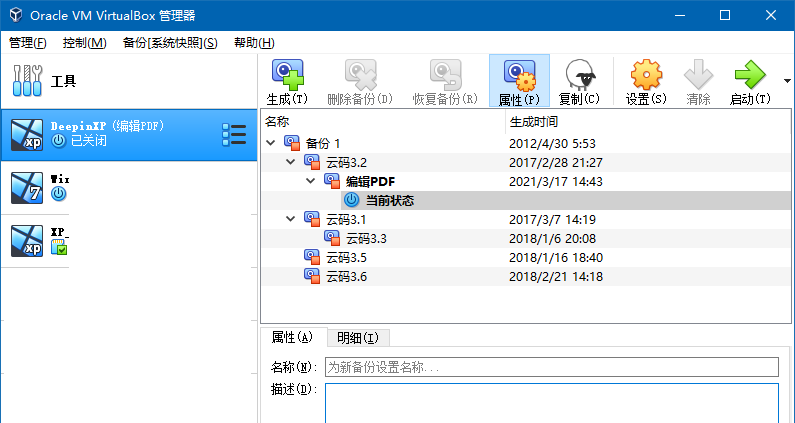The height and width of the screenshot is (423, 795).
Task: Select the DeepinXP virtual machine icon
Action: click(27, 134)
